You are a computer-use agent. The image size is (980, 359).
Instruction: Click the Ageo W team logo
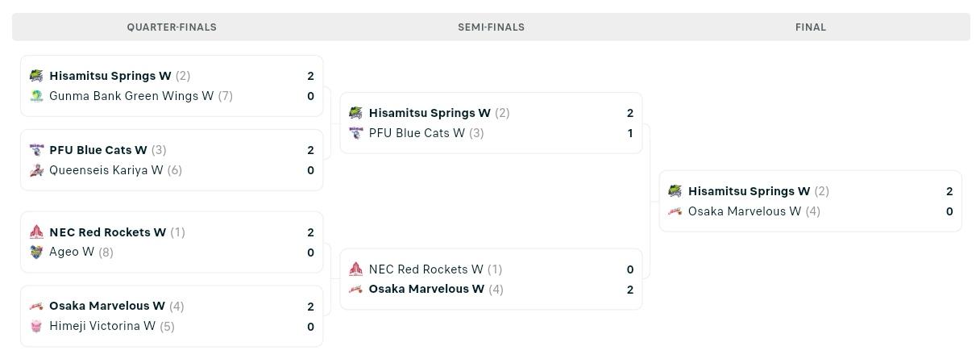(x=36, y=253)
